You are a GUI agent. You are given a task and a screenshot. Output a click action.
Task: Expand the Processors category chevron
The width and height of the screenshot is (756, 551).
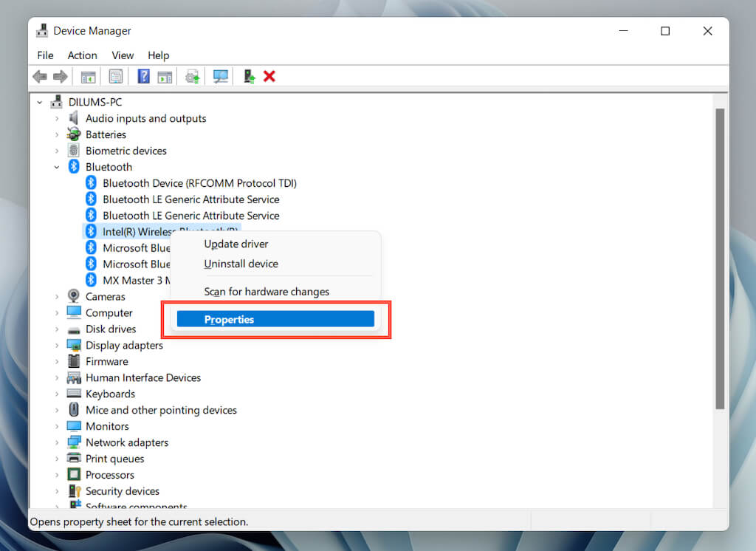pyautogui.click(x=57, y=475)
